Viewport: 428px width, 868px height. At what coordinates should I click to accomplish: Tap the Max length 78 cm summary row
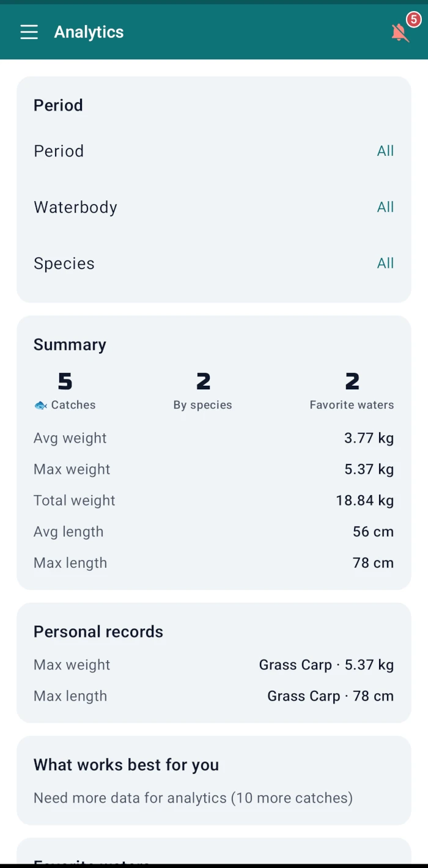[x=214, y=563]
